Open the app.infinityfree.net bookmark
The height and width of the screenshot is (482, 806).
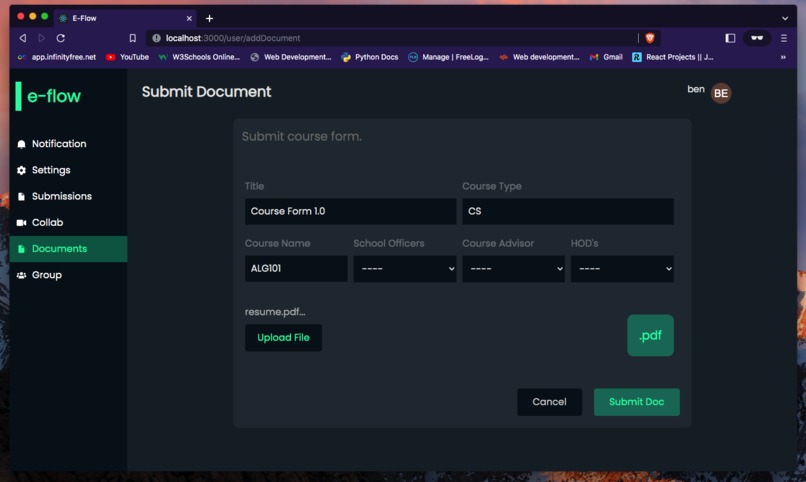coord(57,57)
